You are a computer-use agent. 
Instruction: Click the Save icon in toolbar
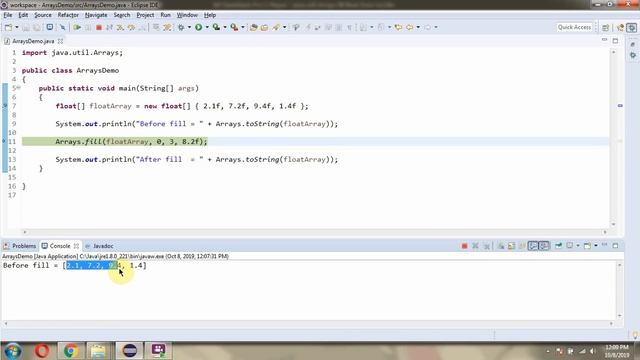tap(26, 27)
